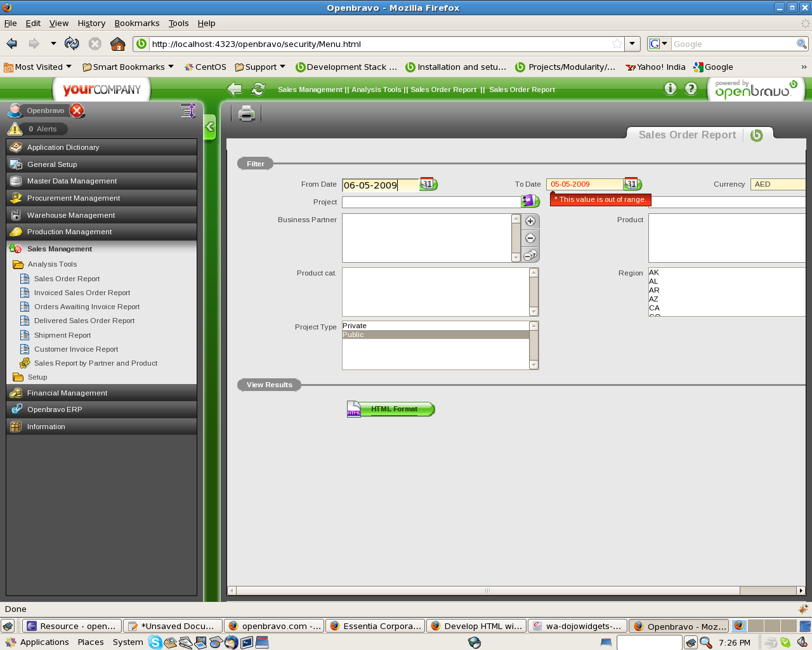The width and height of the screenshot is (812, 650).
Task: Open the To Date calendar picker
Action: pos(632,184)
